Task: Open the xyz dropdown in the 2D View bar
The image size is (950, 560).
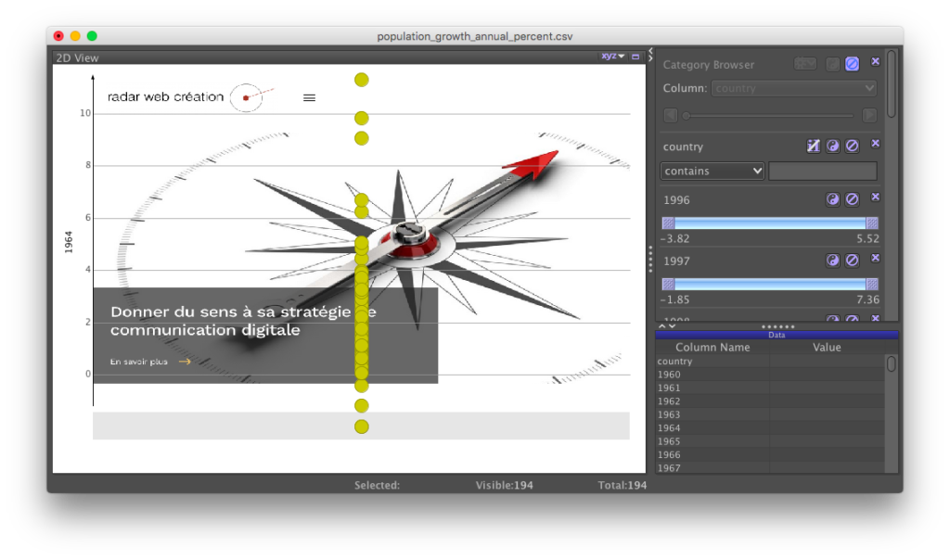Action: (x=620, y=56)
